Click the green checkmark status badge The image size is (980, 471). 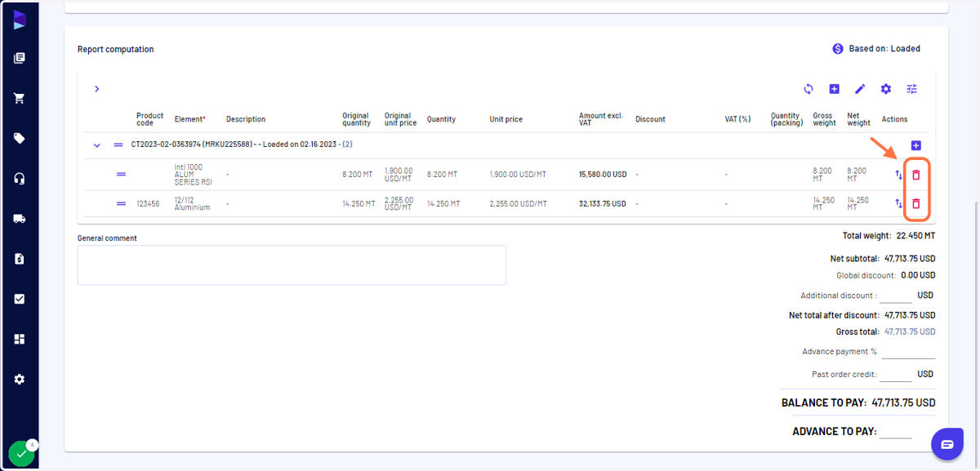(x=21, y=454)
